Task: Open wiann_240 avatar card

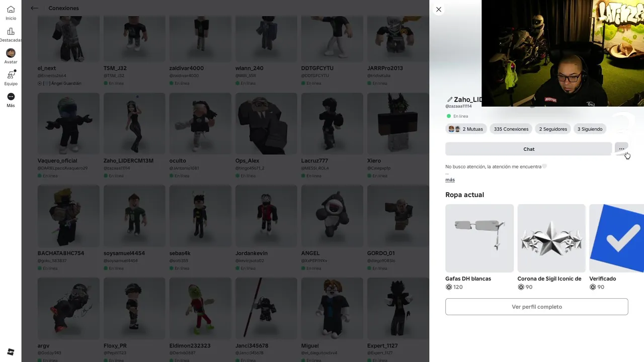Action: click(x=266, y=39)
